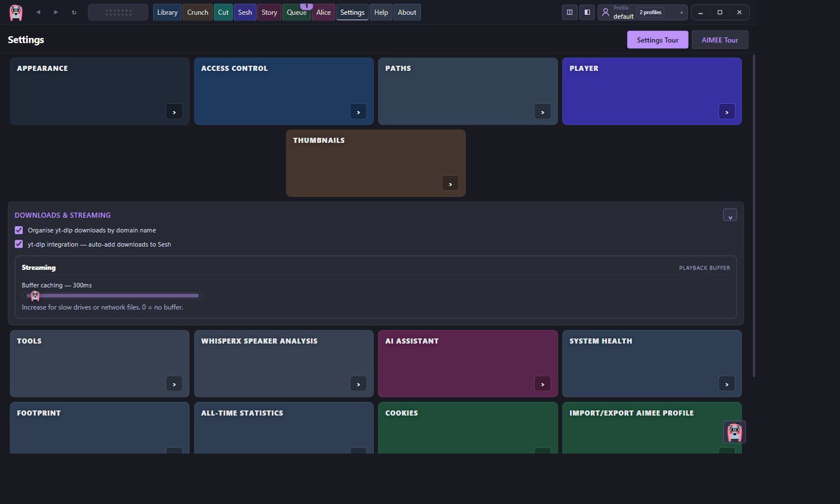Click the Footprint card title
This screenshot has width=840, height=504.
click(39, 413)
